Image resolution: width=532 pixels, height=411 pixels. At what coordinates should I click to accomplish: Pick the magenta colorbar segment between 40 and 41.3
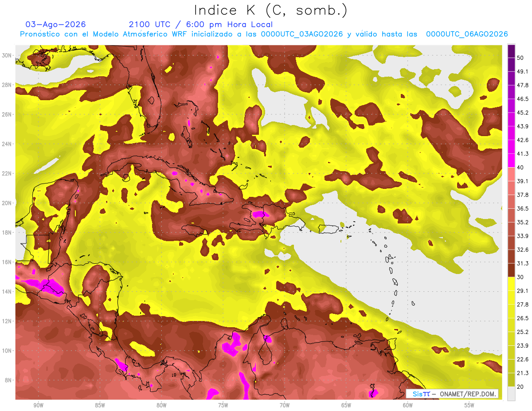pos(511,160)
